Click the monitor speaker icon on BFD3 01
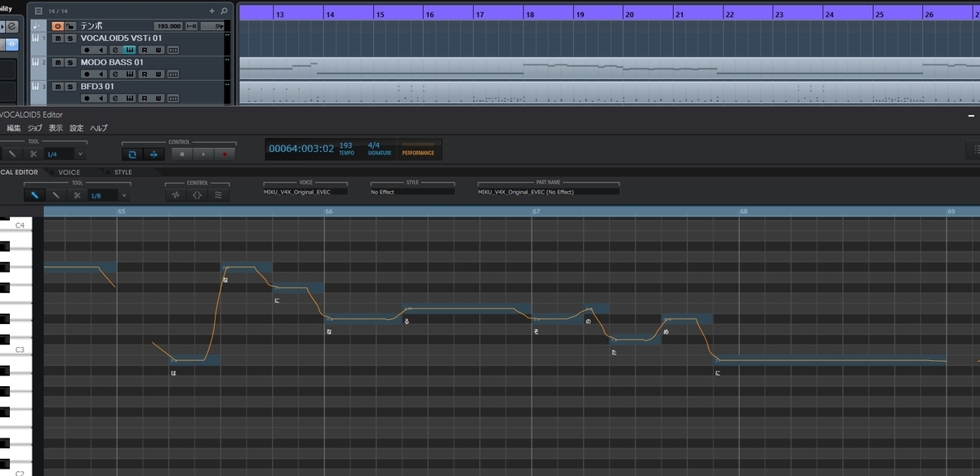Screen dimensions: 980x476 tap(100, 99)
